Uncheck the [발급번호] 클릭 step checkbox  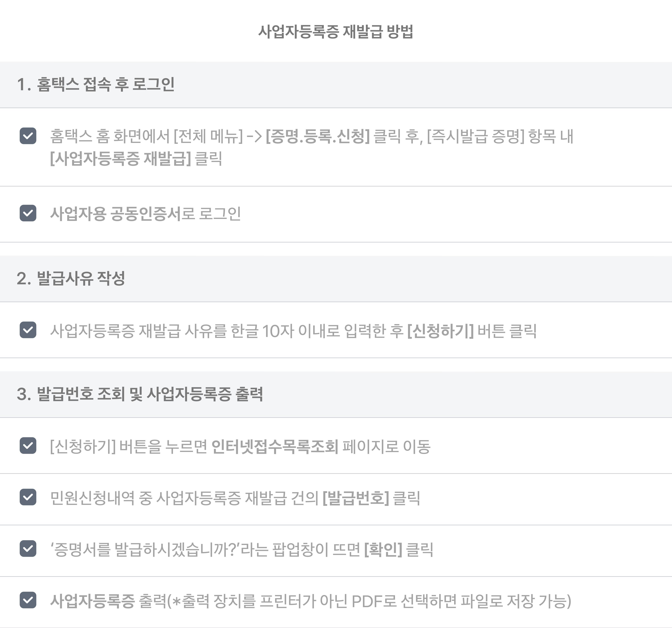28,497
